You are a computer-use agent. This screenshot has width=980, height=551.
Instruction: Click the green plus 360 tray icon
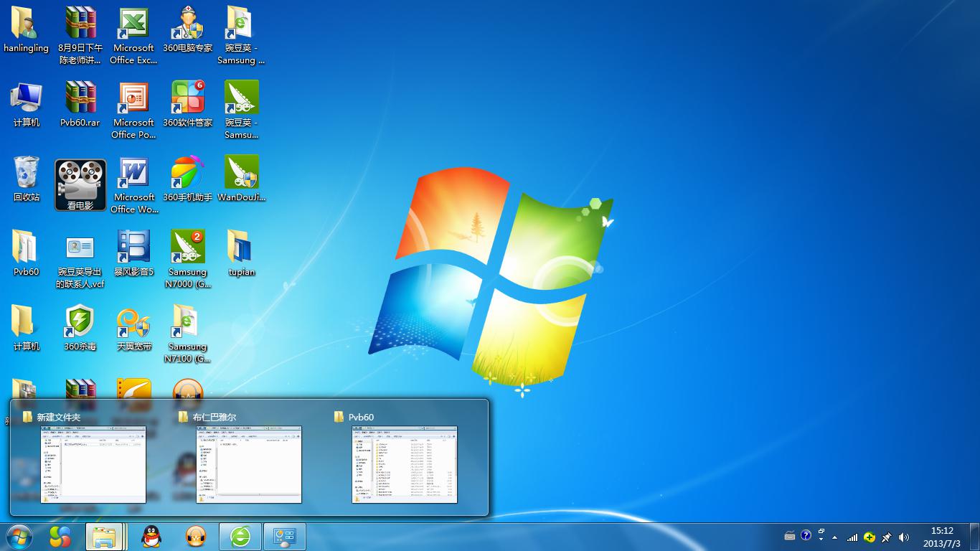click(870, 537)
